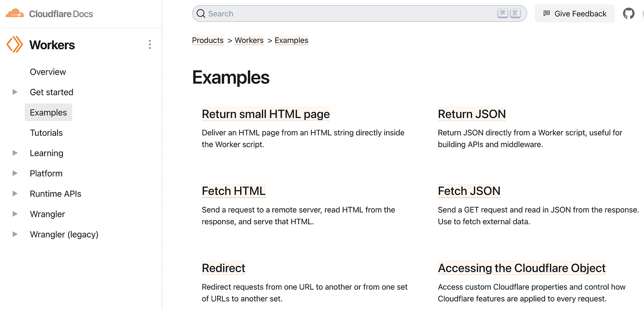Focus the Search input field
Image resolution: width=644 pixels, height=309 pixels.
coord(350,14)
